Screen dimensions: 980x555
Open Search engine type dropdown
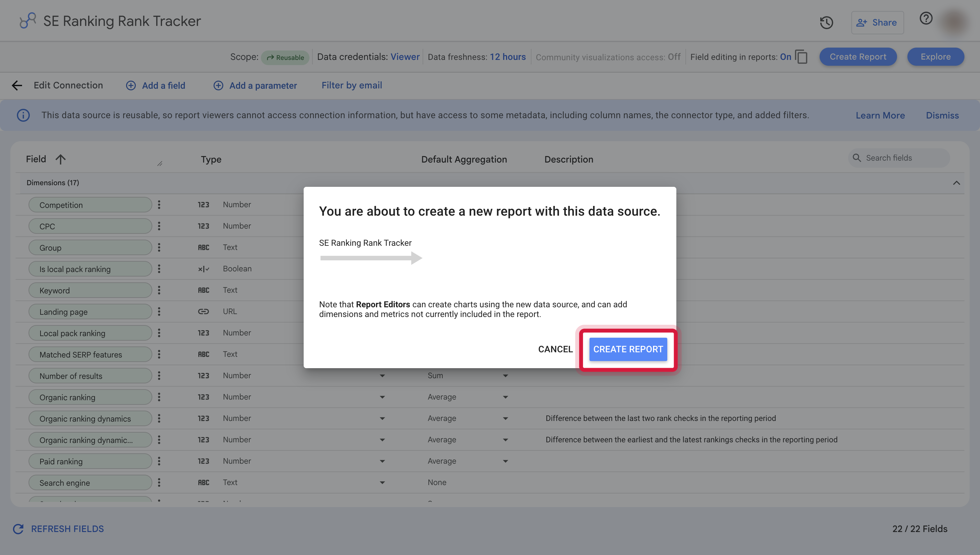(382, 482)
